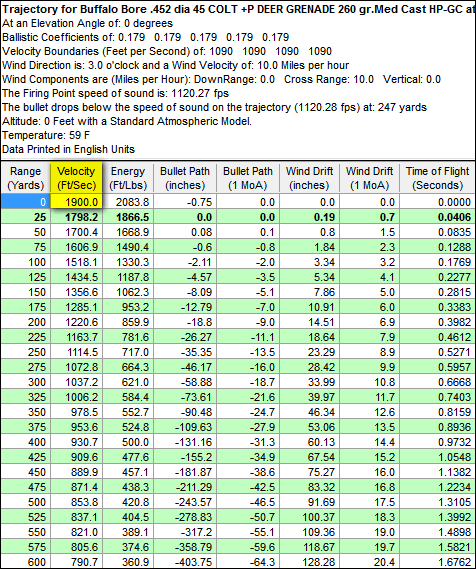This screenshot has height=569, width=476.
Task: Click the time of flight value 1.3105
Action: tap(438, 502)
